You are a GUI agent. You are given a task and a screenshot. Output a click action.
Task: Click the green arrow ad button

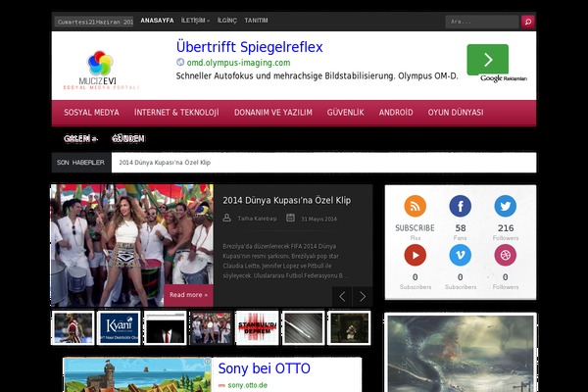[487, 60]
